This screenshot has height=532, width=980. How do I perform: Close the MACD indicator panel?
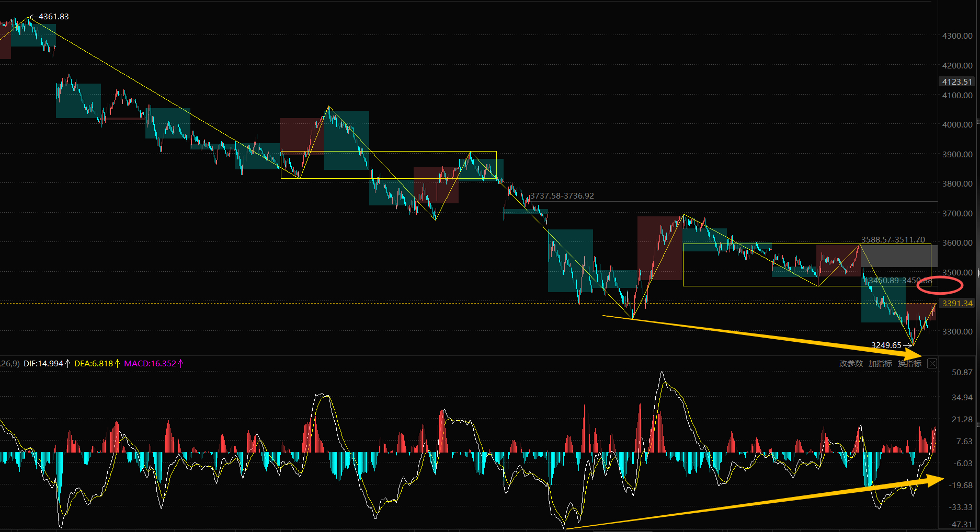(932, 364)
